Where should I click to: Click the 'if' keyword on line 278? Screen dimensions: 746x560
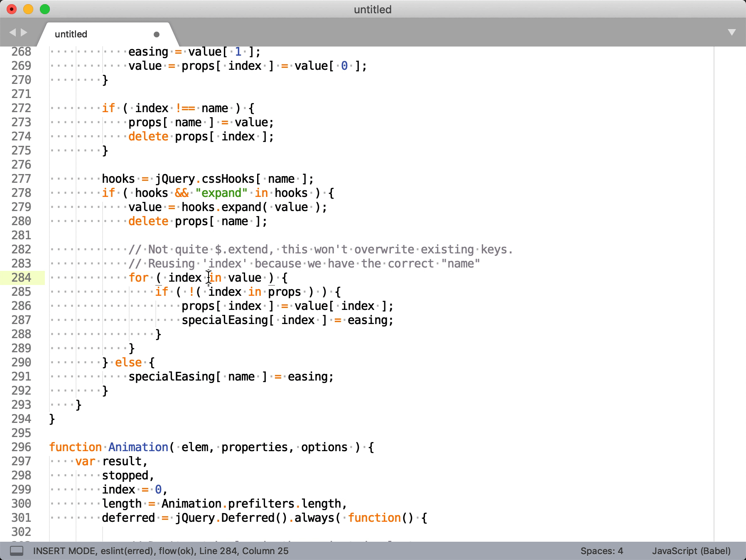tap(108, 193)
